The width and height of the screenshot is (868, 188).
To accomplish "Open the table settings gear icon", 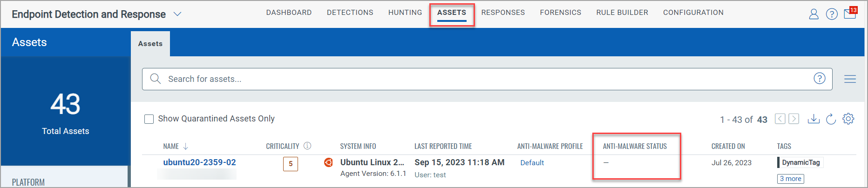I will tap(848, 119).
